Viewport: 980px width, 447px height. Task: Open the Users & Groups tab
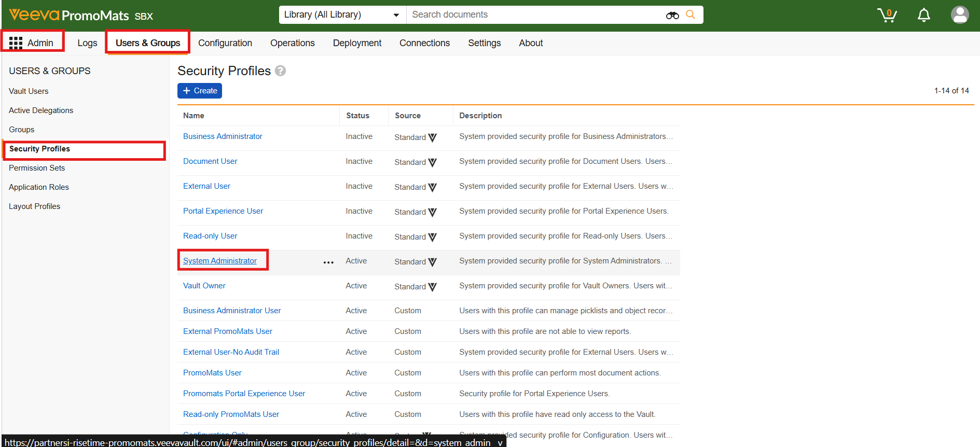[148, 43]
